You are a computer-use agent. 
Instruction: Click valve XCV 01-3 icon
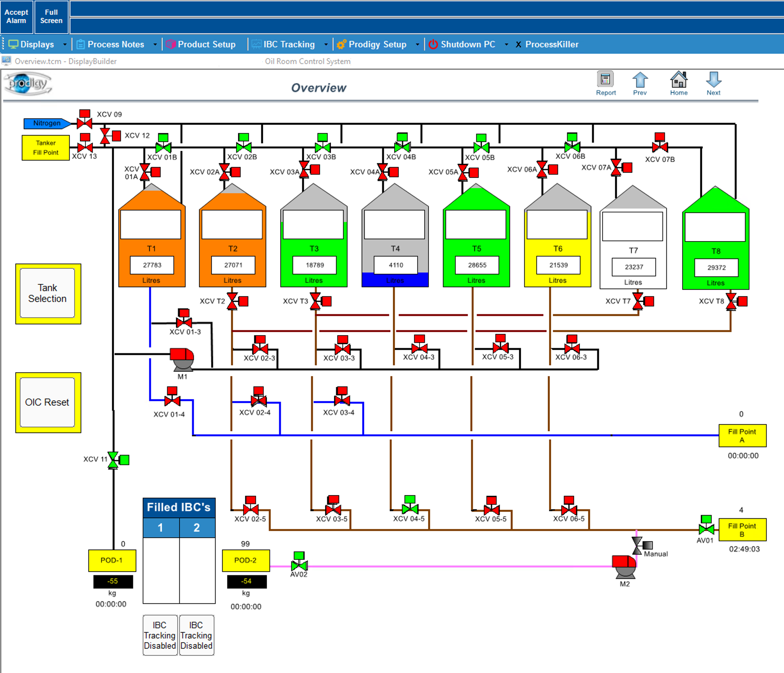tap(184, 318)
